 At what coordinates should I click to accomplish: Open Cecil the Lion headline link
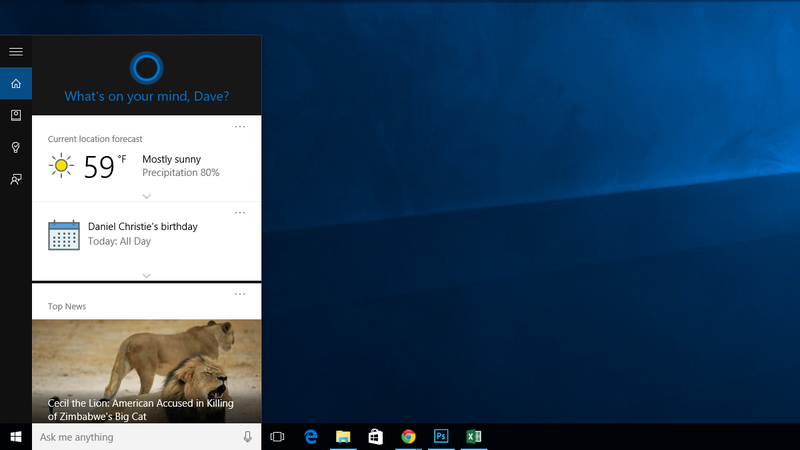(141, 410)
